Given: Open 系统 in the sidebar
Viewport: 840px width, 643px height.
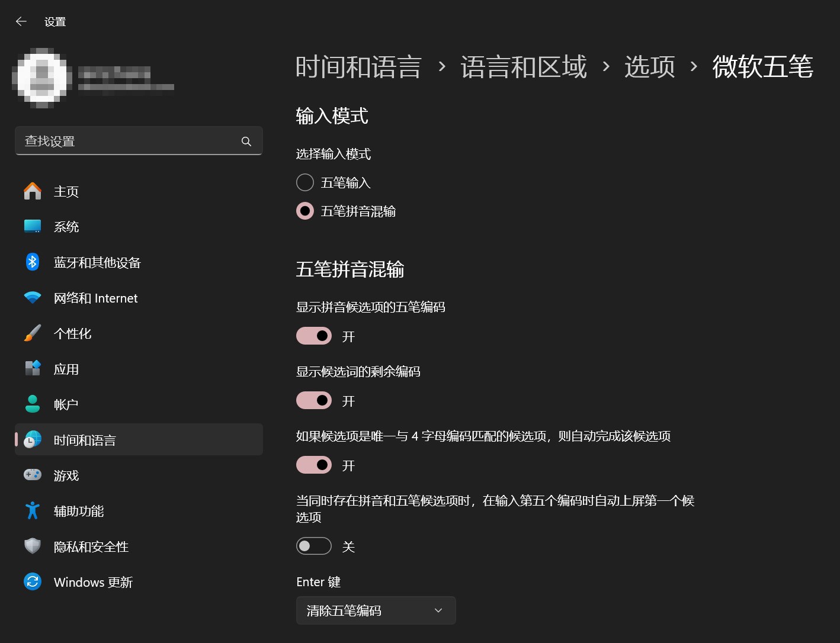Looking at the screenshot, I should 139,227.
